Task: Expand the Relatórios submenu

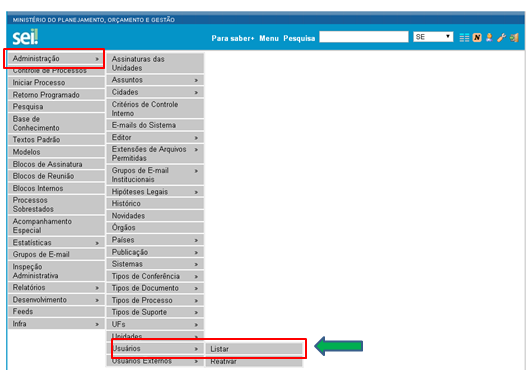Action: [56, 287]
